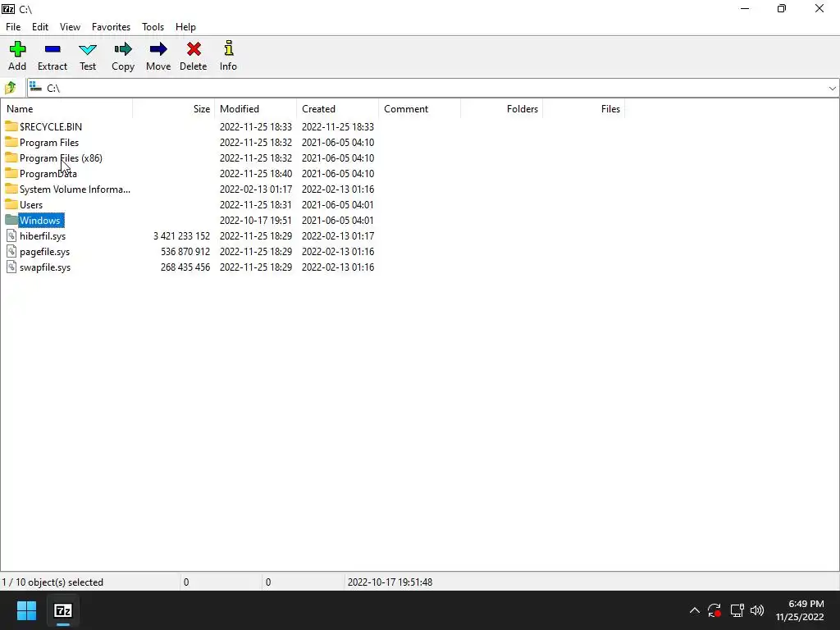Sort by the Created column header
Image resolution: width=840 pixels, height=630 pixels.
337,109
